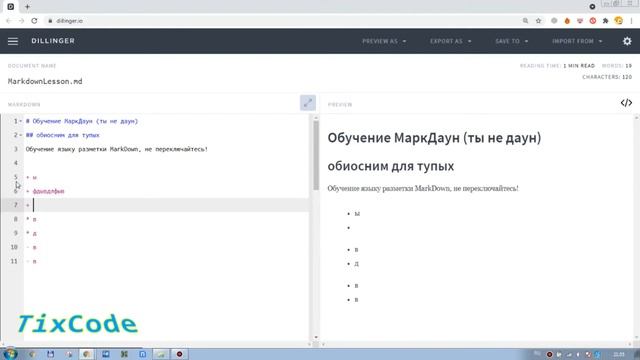640x360 pixels.
Task: Bookmark this page with the star icon
Action: coord(538,21)
